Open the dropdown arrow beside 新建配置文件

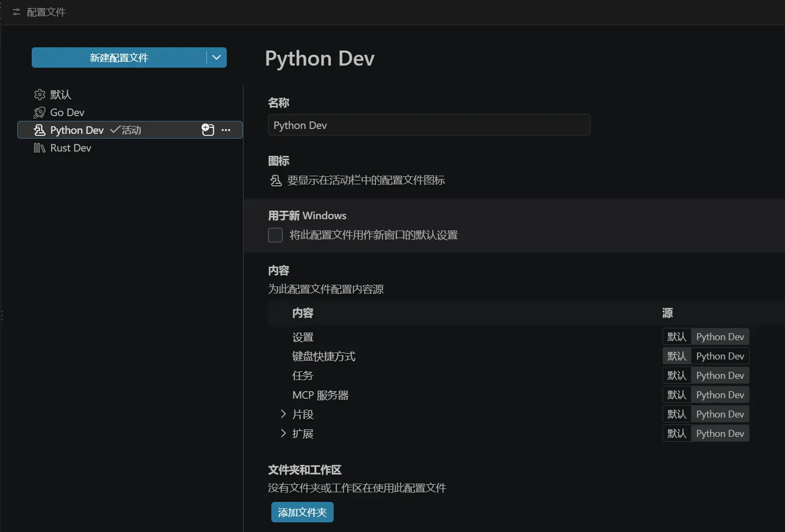click(x=217, y=57)
